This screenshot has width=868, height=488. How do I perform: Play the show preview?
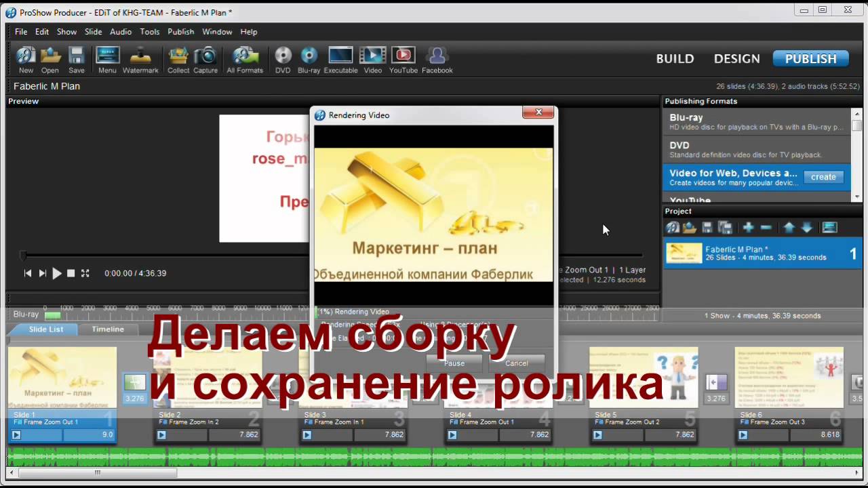[57, 273]
